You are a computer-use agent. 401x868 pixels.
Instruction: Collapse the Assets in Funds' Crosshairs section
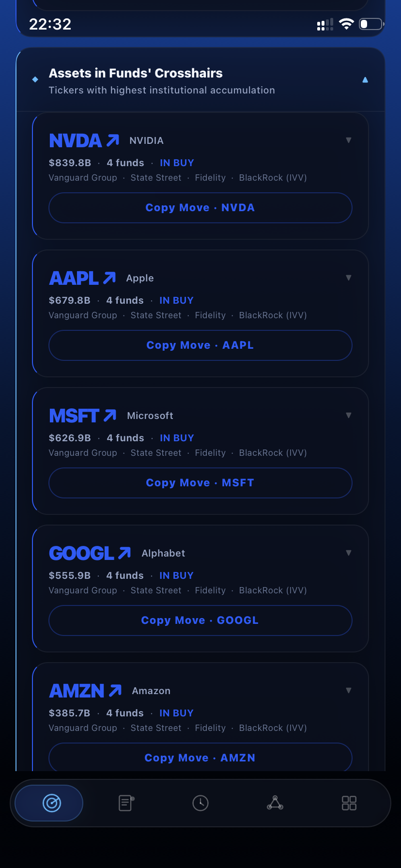[x=365, y=80]
